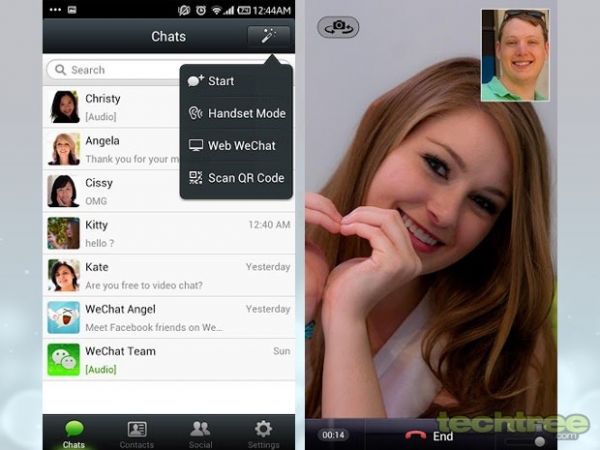Image resolution: width=600 pixels, height=450 pixels.
Task: Tap the magic wand button in Chats header
Action: click(269, 36)
